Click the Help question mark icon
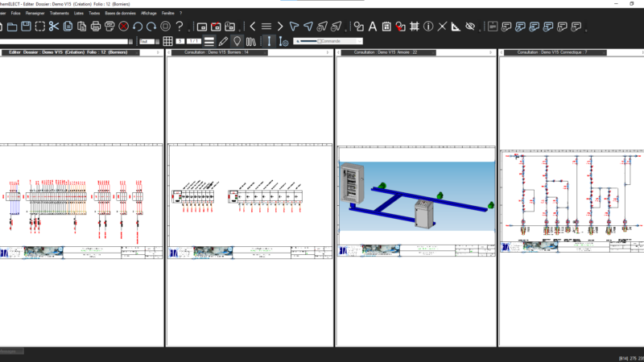The height and width of the screenshot is (362, 644). click(x=180, y=27)
